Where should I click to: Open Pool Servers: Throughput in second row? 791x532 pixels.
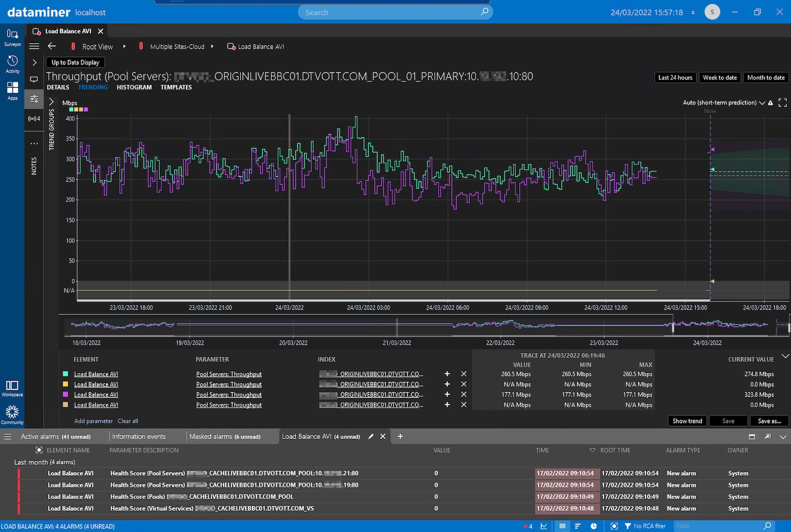229,385
